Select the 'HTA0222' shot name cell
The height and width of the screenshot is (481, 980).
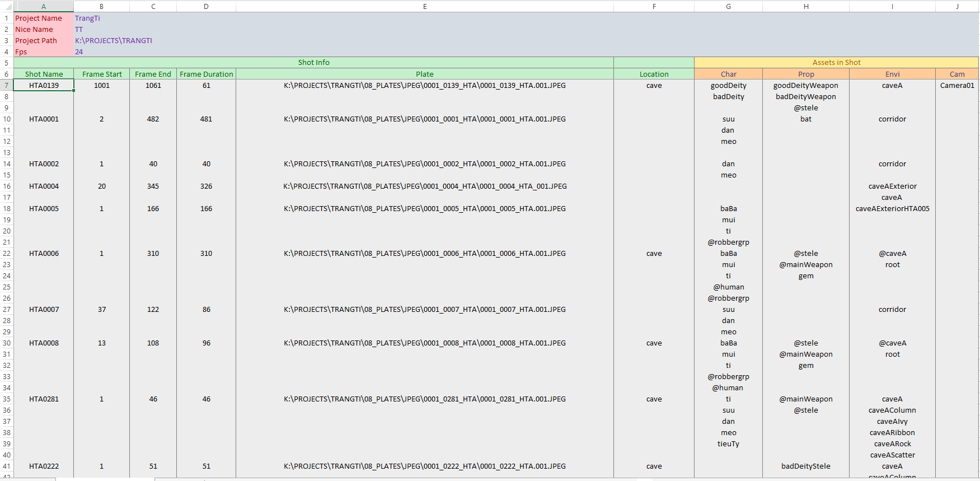coord(44,466)
